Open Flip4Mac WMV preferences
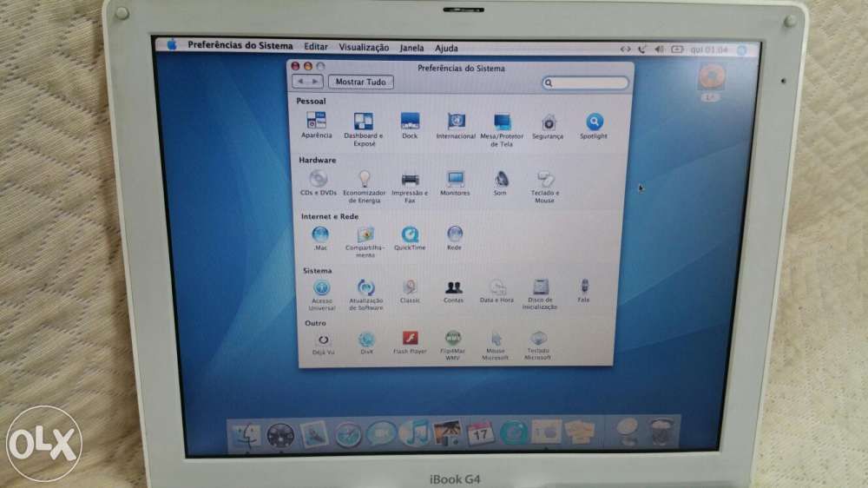Screen dimensions: 868x488 [x=452, y=346]
